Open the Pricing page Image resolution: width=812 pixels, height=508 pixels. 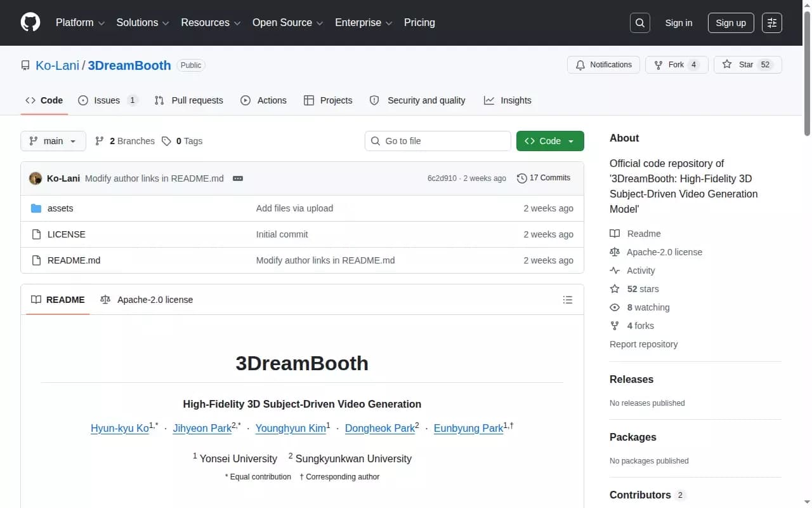[x=419, y=23]
